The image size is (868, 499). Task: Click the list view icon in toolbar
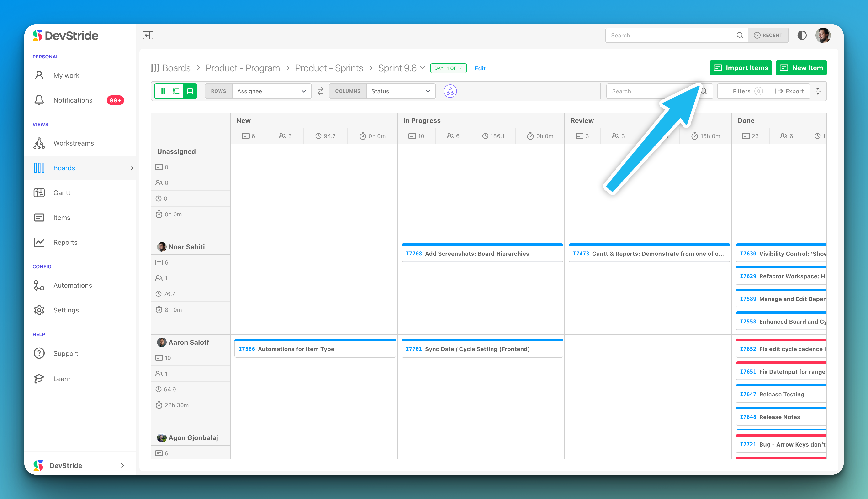click(176, 91)
